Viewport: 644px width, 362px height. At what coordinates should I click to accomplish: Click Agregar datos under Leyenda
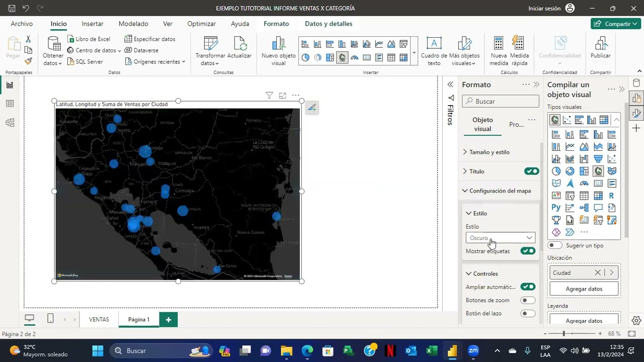[584, 320]
